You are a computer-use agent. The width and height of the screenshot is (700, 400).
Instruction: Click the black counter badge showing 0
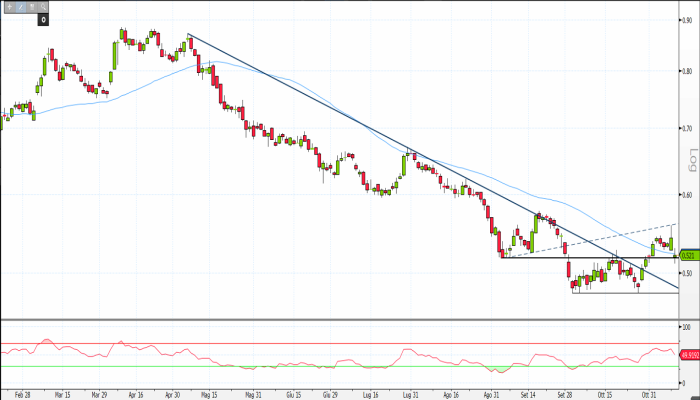(44, 19)
